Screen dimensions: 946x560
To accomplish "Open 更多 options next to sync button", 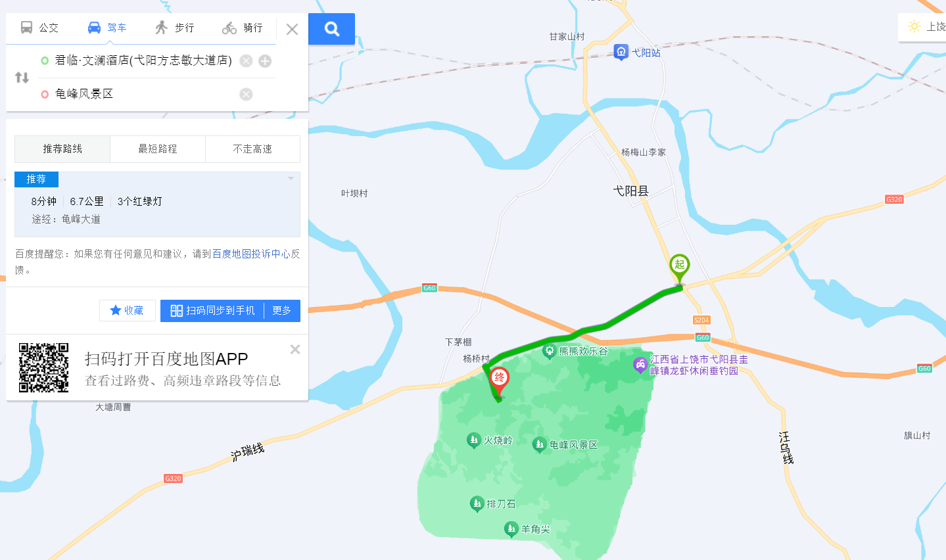I will tap(282, 311).
